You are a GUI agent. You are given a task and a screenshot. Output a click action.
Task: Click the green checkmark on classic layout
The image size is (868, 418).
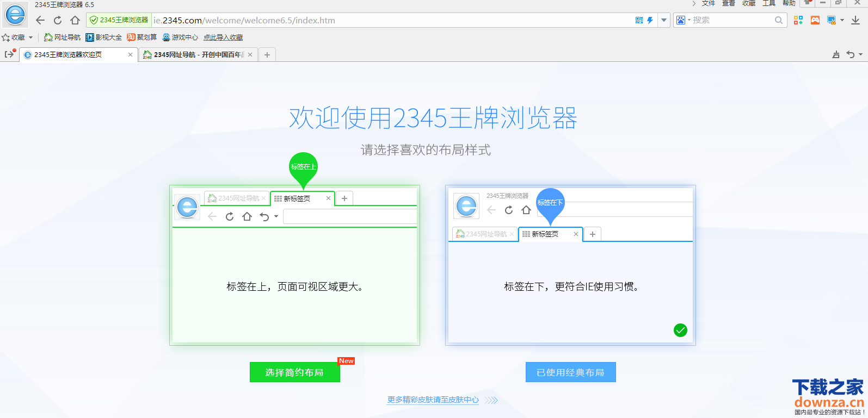[680, 330]
